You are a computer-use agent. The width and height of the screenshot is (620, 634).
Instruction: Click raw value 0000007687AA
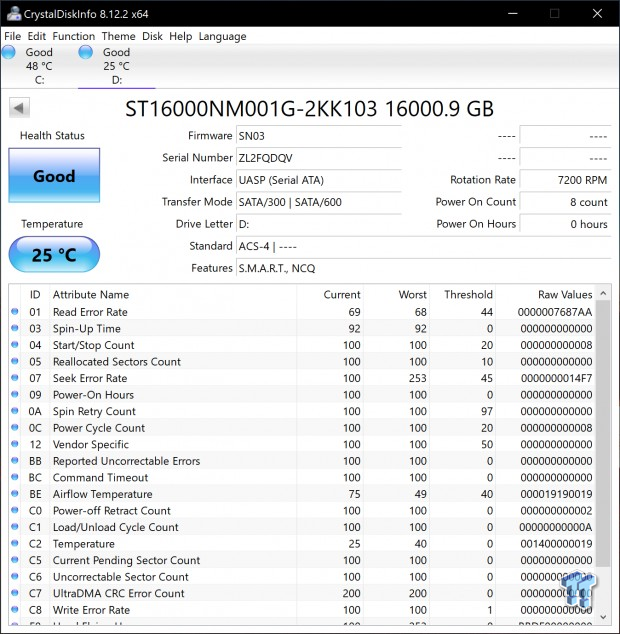tap(555, 312)
